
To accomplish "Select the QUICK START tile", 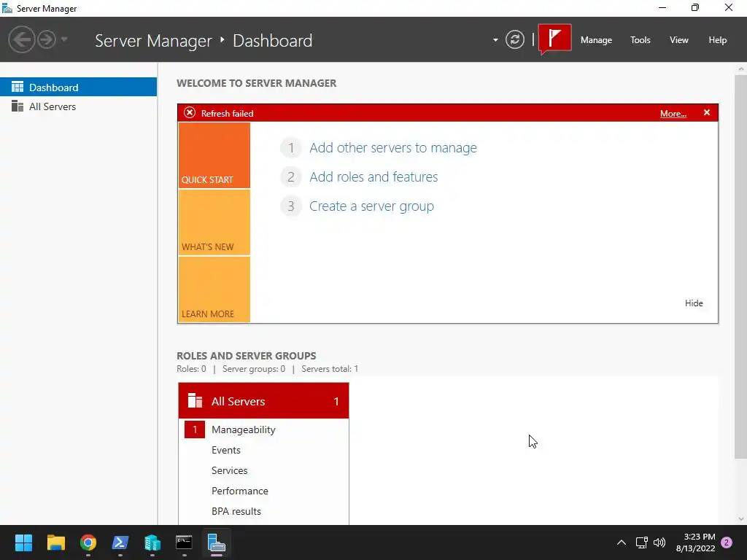I will [x=214, y=155].
